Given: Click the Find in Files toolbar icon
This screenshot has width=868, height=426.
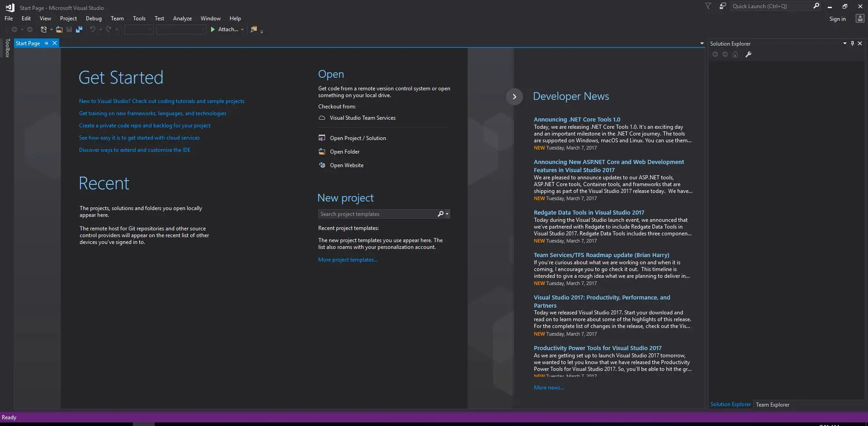Looking at the screenshot, I should pos(254,29).
